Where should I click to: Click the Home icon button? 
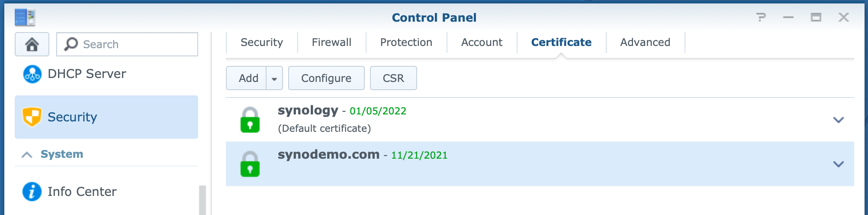(x=32, y=44)
